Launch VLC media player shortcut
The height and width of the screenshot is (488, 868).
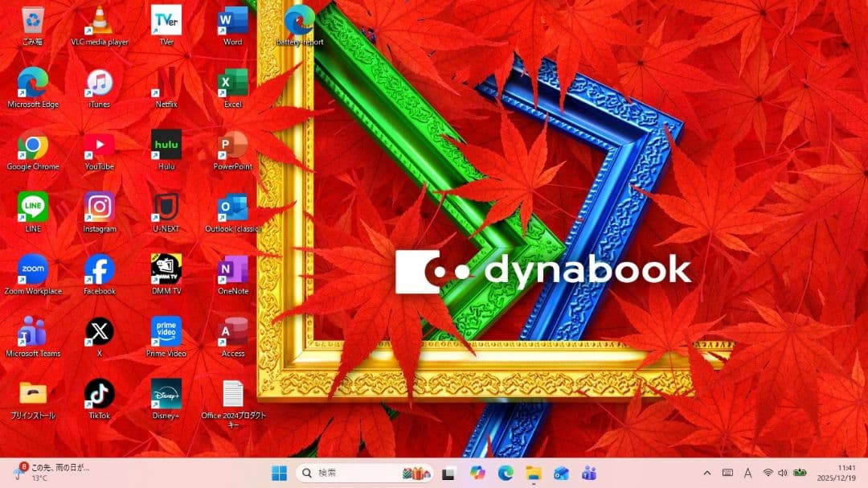point(100,25)
